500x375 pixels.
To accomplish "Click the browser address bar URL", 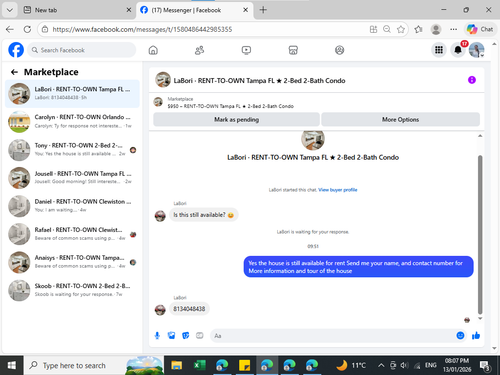I will [x=142, y=29].
